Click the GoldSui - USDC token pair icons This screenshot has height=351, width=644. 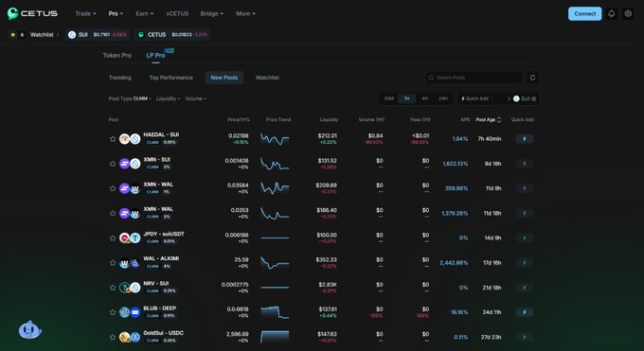click(130, 337)
